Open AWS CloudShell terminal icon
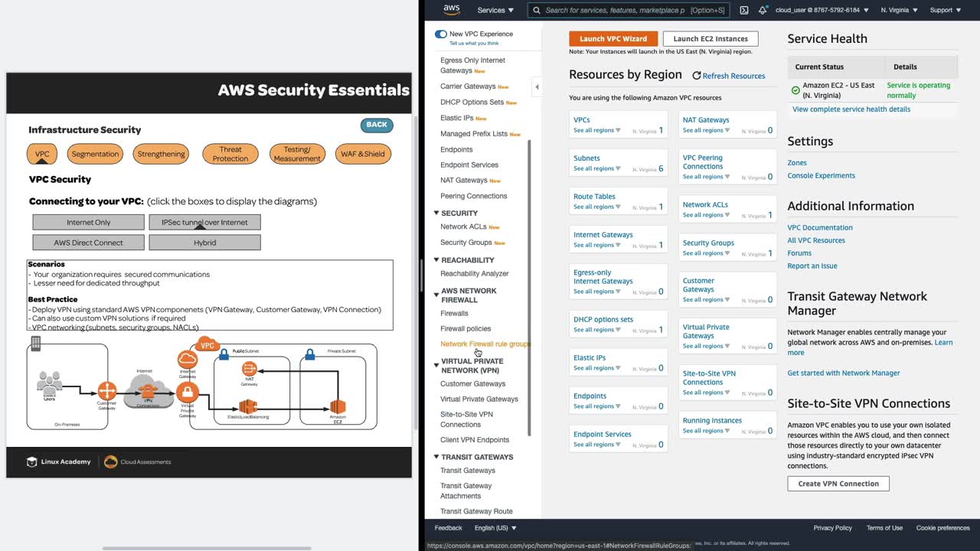The width and height of the screenshot is (980, 551). [x=744, y=10]
